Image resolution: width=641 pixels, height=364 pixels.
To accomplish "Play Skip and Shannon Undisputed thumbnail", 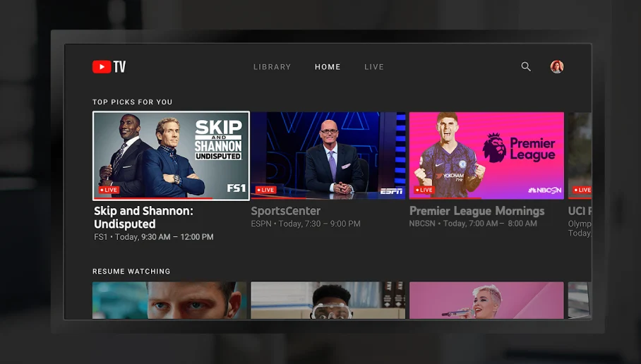I will tap(171, 156).
